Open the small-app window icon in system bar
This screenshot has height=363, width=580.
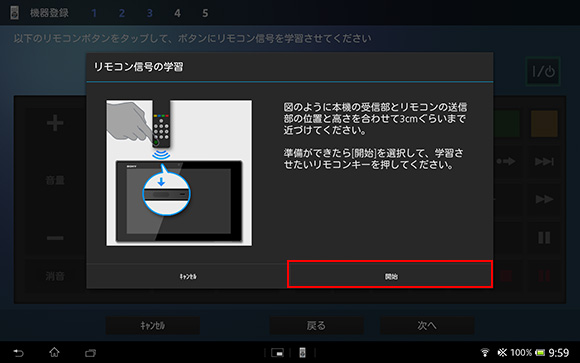tap(277, 353)
